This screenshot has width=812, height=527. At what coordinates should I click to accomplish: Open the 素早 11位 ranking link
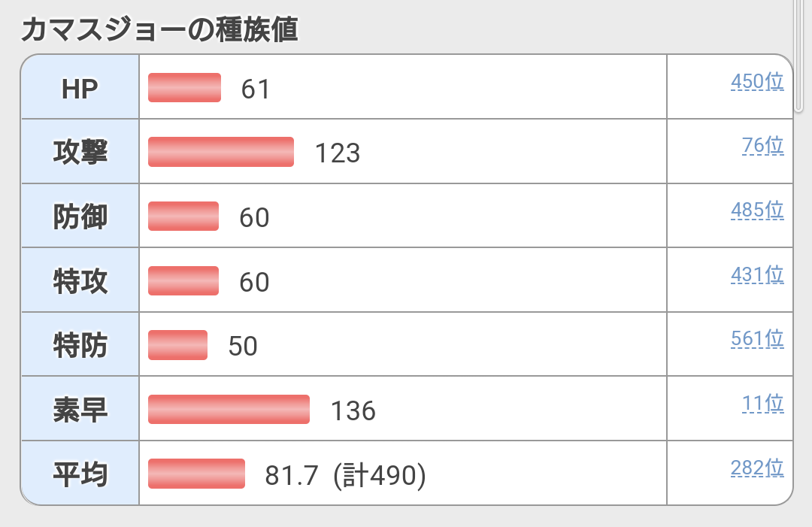coord(762,404)
